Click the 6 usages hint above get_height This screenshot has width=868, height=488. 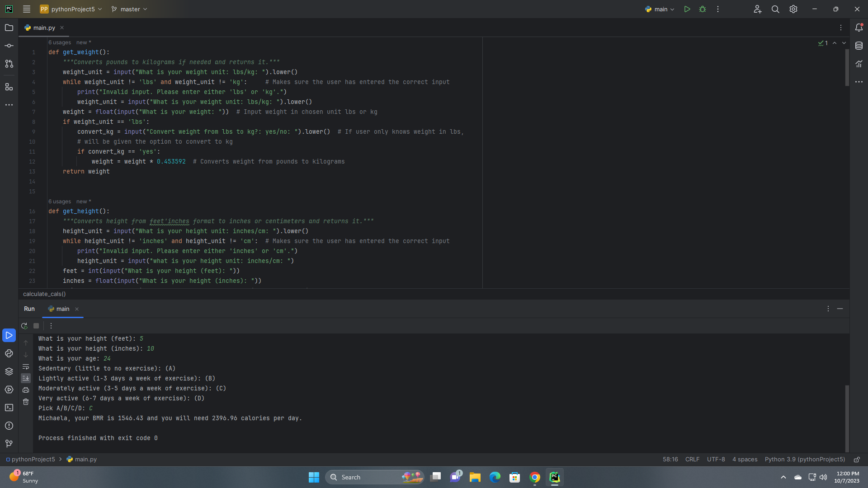point(60,202)
